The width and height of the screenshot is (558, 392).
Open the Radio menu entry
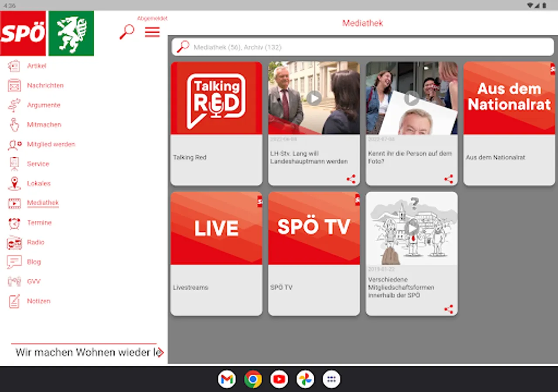point(36,242)
